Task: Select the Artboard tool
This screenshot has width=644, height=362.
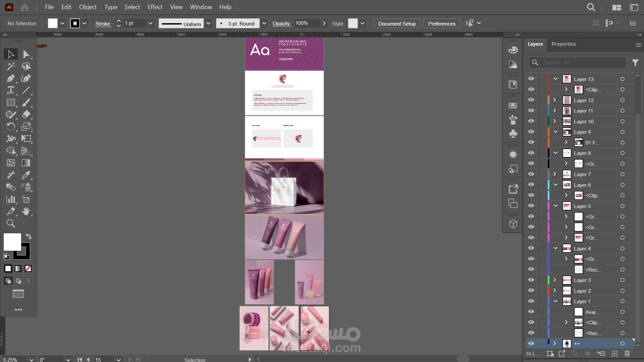Action: click(x=26, y=199)
